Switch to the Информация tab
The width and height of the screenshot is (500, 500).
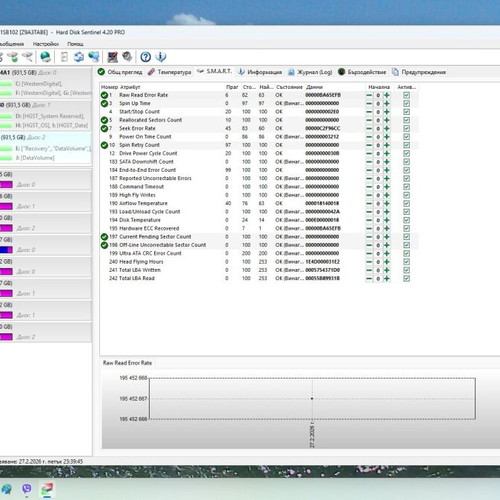click(x=260, y=72)
